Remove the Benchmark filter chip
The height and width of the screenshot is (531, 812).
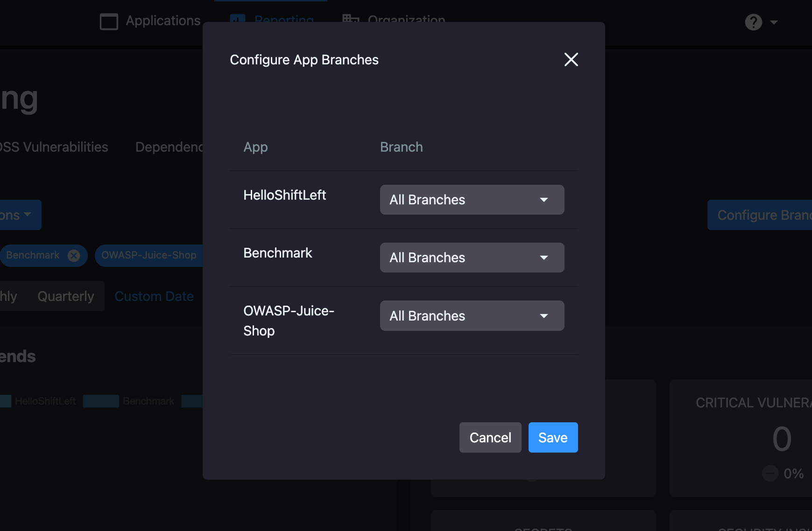[x=74, y=255]
